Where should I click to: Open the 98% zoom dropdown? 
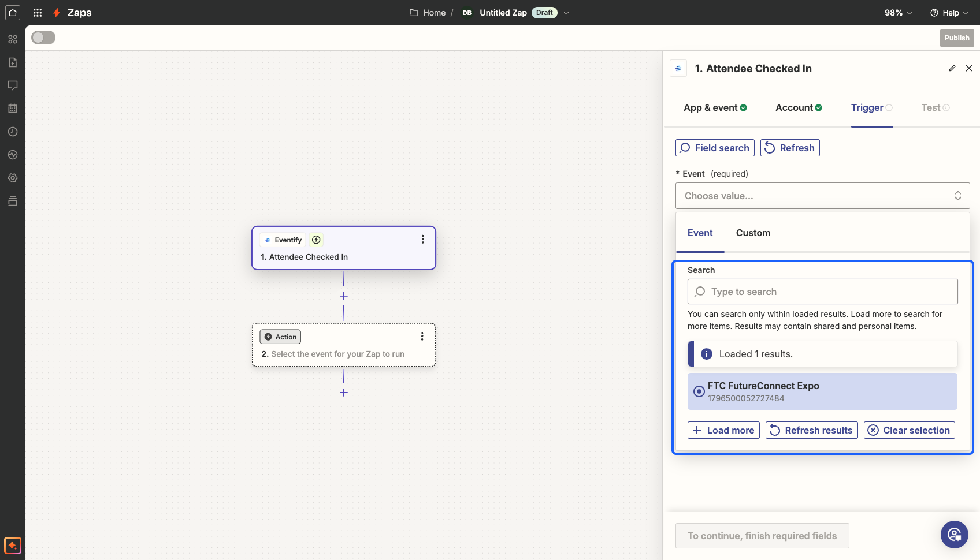coord(899,13)
